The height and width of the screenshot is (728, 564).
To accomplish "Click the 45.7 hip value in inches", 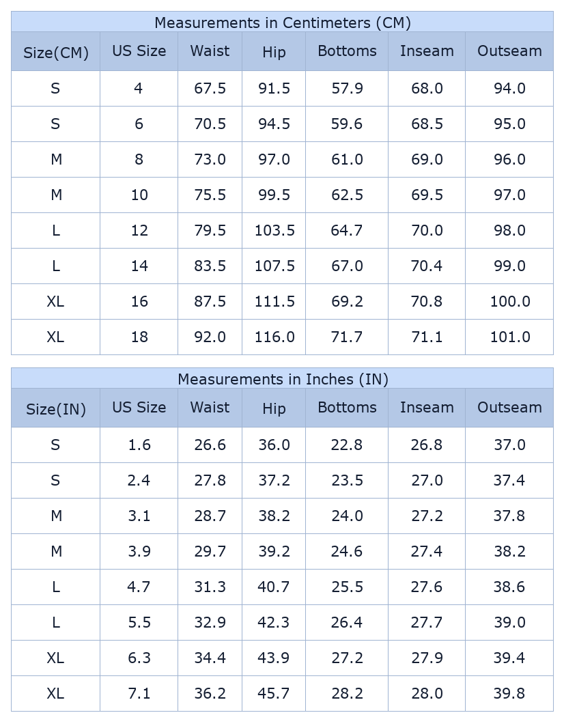I will pos(274,694).
